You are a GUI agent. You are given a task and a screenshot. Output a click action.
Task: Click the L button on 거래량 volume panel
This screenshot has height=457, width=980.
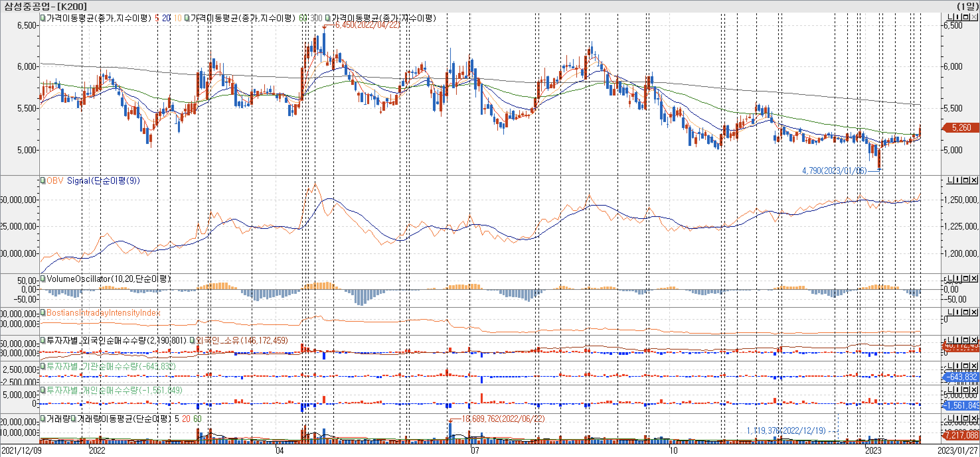(950, 418)
